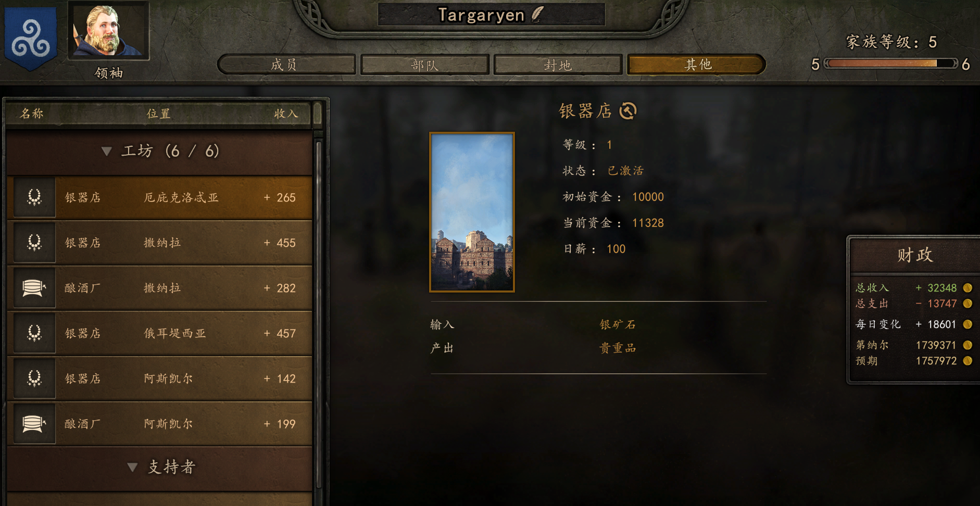Click the necklace icon for 厄庇克洛忒亚 silversmith

[34, 197]
